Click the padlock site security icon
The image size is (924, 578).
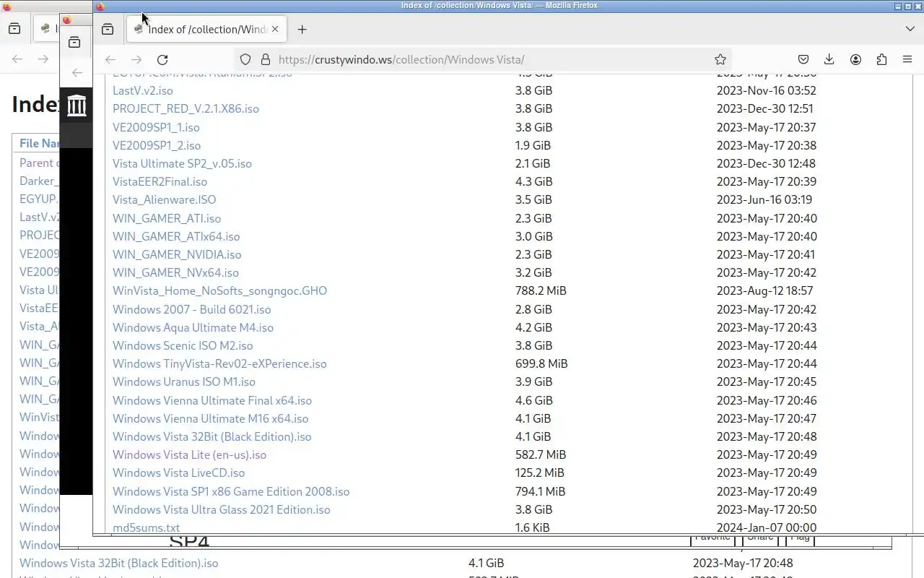(x=265, y=59)
